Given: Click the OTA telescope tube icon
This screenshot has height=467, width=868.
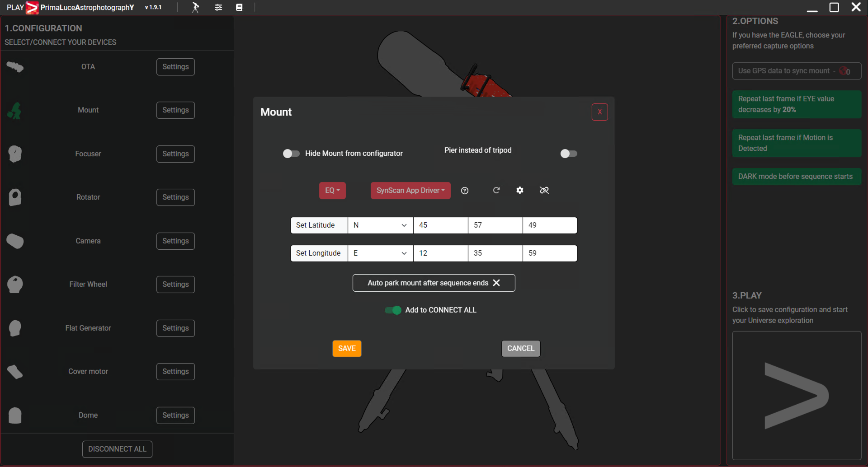Looking at the screenshot, I should pyautogui.click(x=15, y=67).
